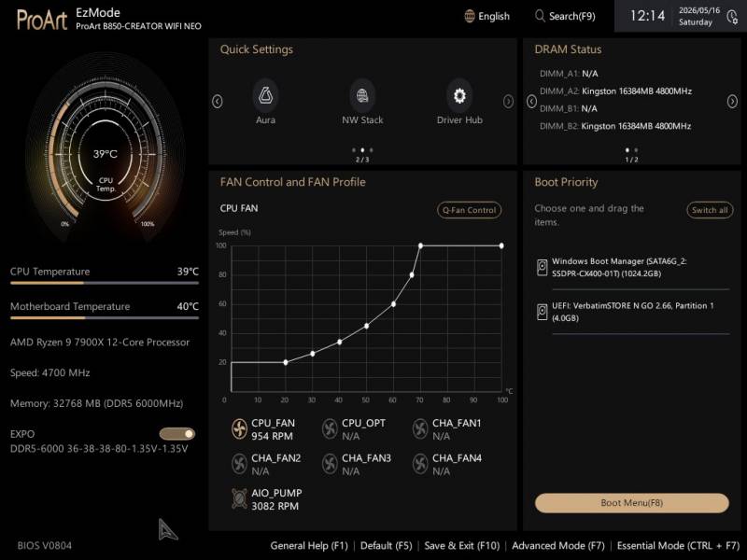Click the DIMM_A1: N/A row

(569, 74)
